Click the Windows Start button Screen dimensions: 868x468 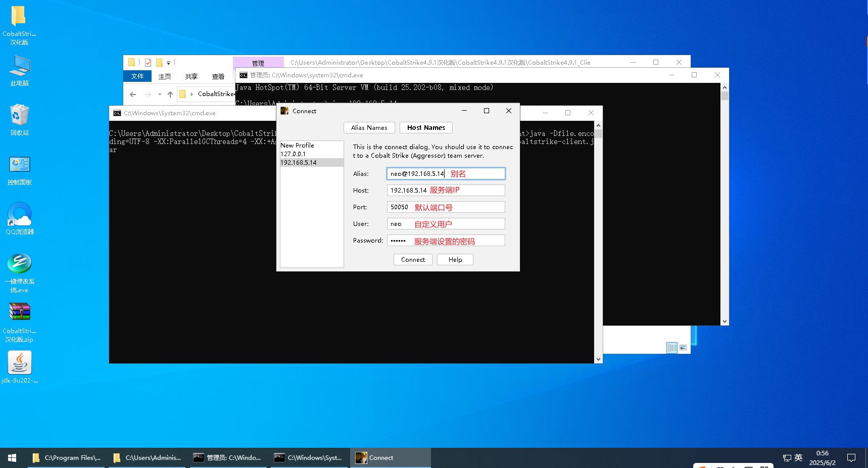(12, 458)
